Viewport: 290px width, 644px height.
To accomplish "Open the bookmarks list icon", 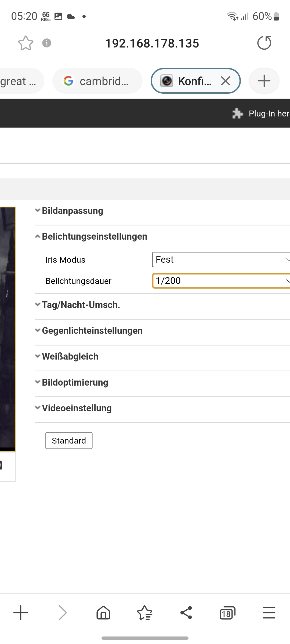I will 145,613.
